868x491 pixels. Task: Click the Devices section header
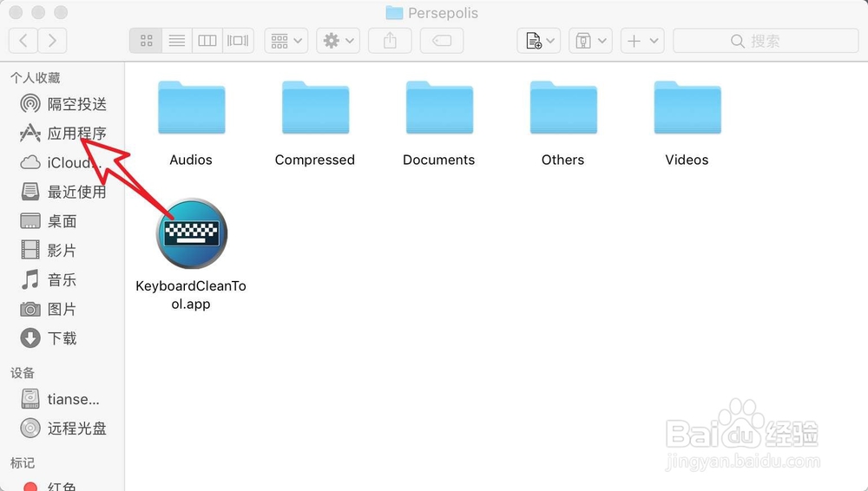coord(23,372)
